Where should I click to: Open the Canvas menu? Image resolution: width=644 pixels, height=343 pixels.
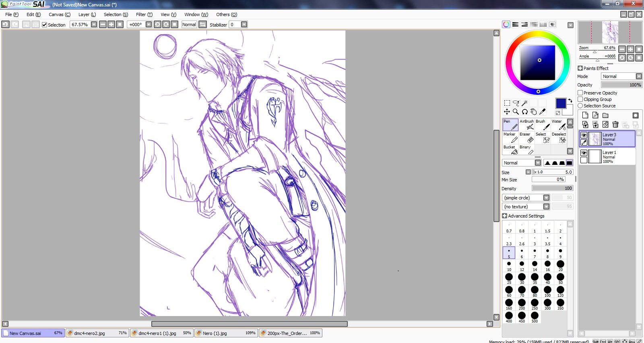click(60, 14)
